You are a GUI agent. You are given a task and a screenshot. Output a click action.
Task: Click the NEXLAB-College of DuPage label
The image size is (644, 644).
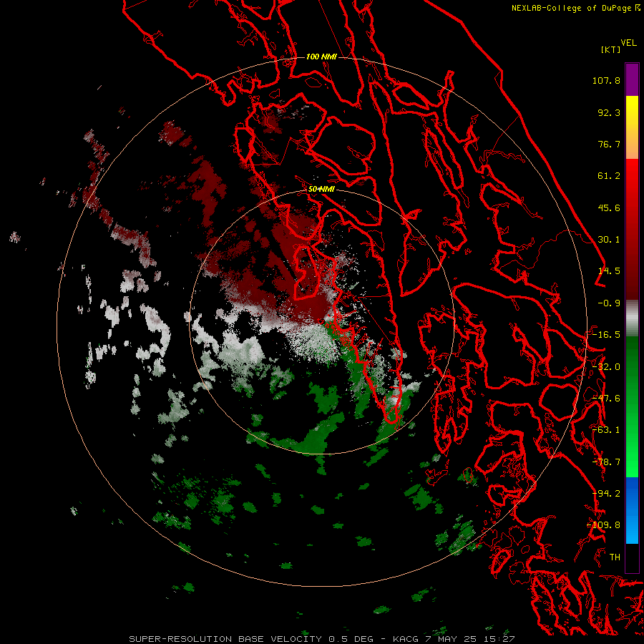[571, 8]
